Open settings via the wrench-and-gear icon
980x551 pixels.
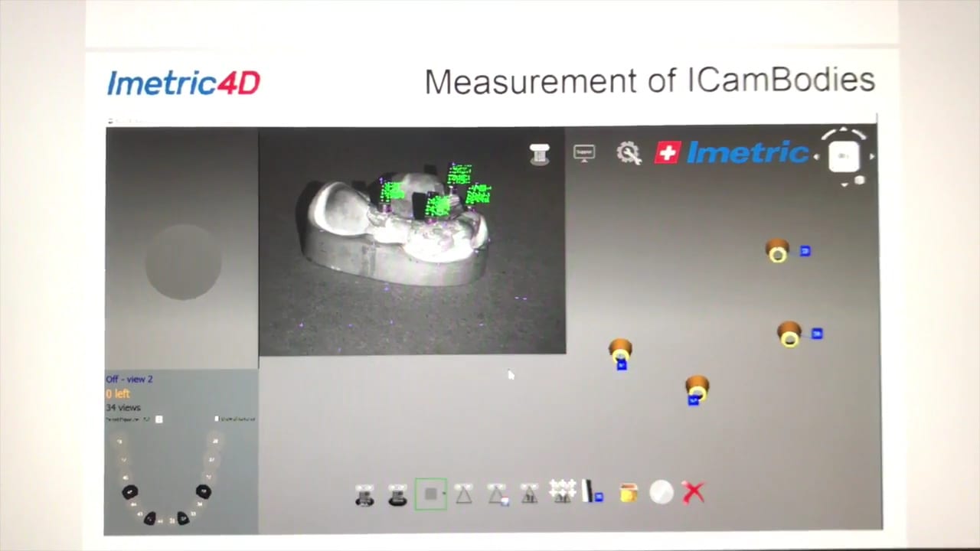[629, 153]
